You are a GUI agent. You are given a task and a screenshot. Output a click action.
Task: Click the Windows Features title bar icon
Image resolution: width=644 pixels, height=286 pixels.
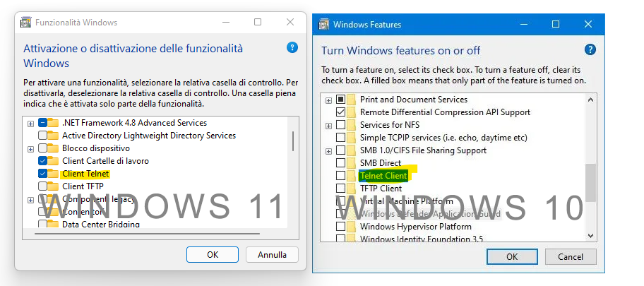point(323,25)
